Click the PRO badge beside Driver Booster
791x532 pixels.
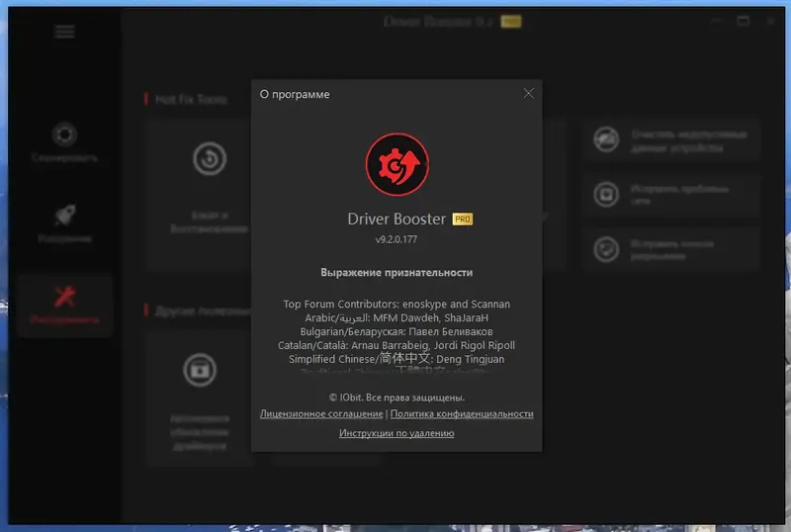(463, 220)
